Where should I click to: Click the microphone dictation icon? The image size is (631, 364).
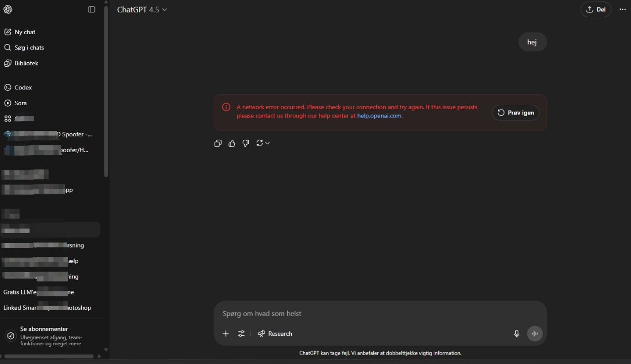(x=516, y=334)
